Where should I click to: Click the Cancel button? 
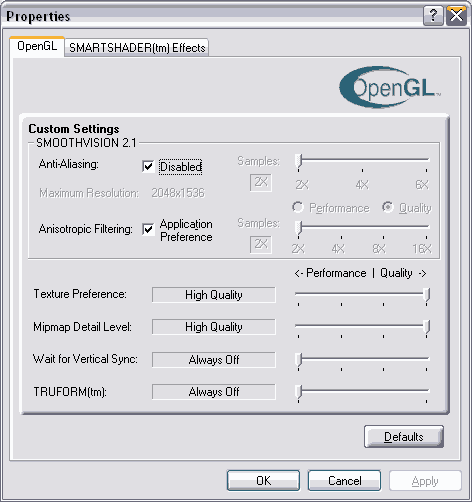click(344, 480)
